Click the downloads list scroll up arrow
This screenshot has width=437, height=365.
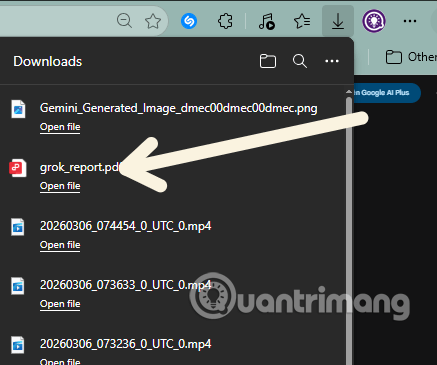349,92
